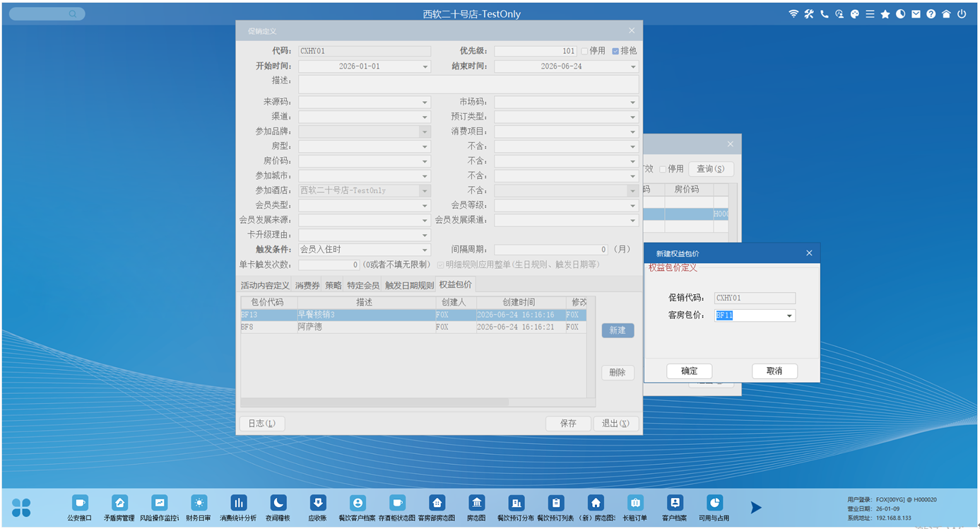Image resolution: width=980 pixels, height=529 pixels.
Task: Click the dock's next-page arrow
Action: coord(756,507)
